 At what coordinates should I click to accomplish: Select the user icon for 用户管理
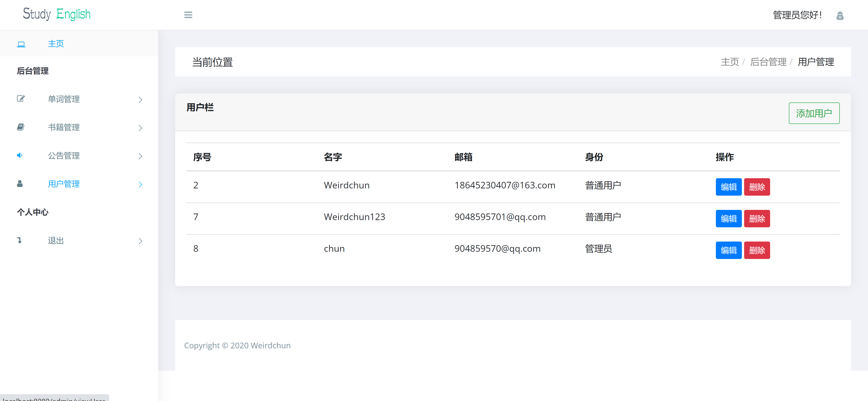(x=19, y=184)
